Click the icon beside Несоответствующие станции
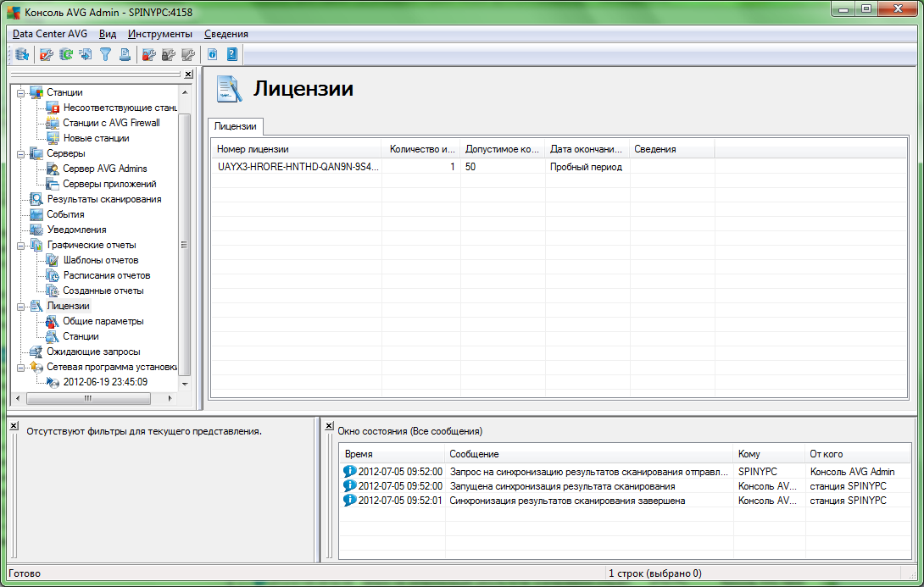 pyautogui.click(x=53, y=108)
